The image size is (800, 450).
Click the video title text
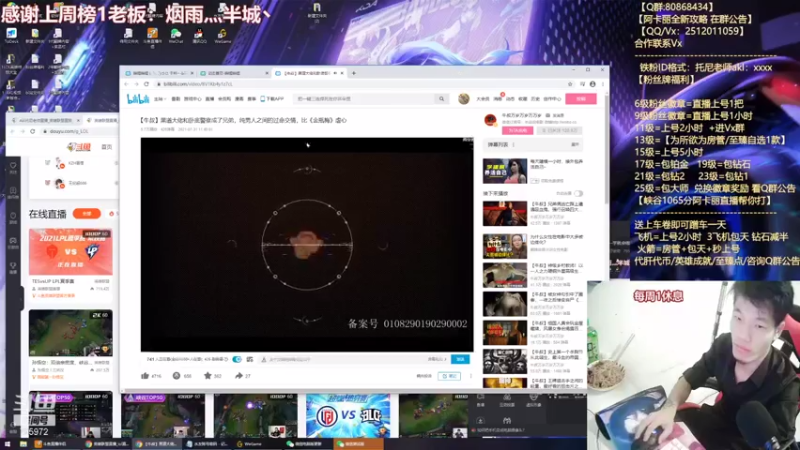tap(243, 120)
